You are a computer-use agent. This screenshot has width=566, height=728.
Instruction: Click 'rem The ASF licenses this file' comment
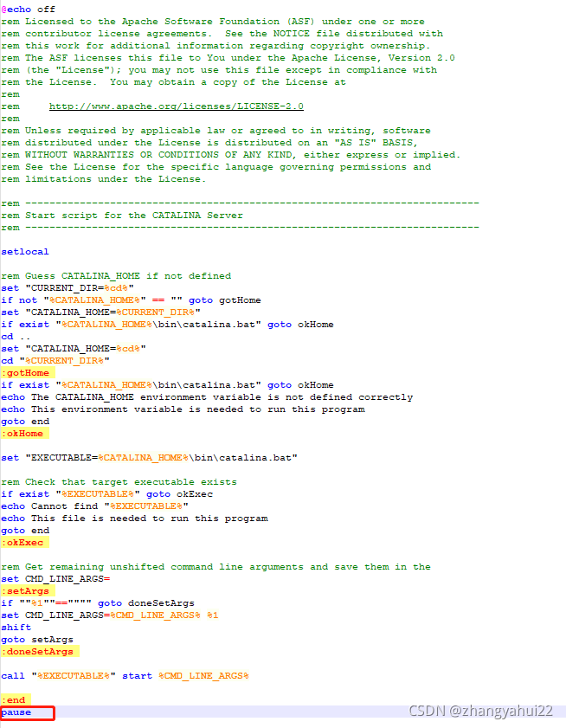228,58
